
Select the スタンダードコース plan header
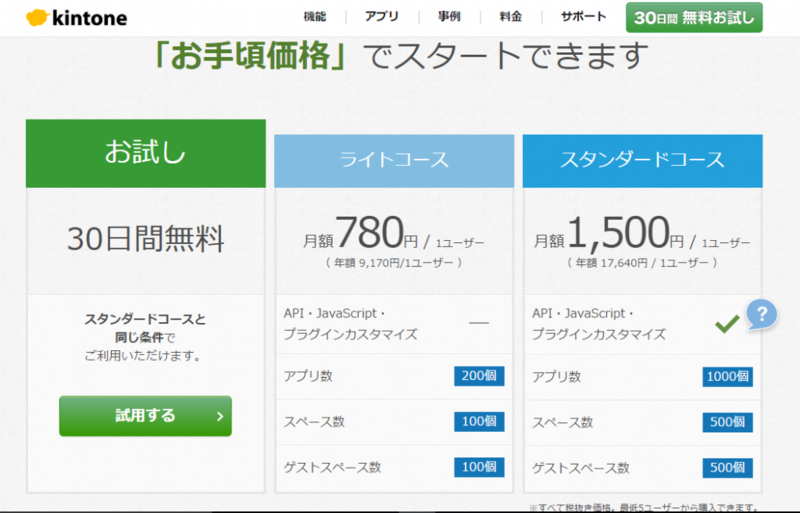[642, 161]
